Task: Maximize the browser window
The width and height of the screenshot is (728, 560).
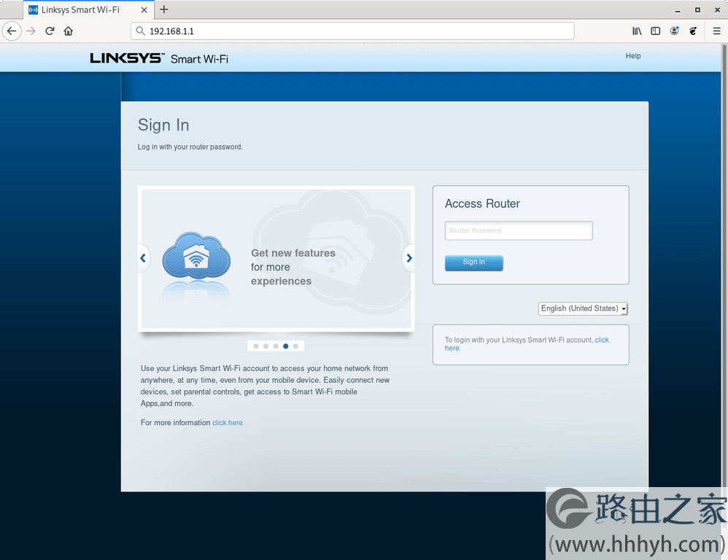Action: point(697,9)
